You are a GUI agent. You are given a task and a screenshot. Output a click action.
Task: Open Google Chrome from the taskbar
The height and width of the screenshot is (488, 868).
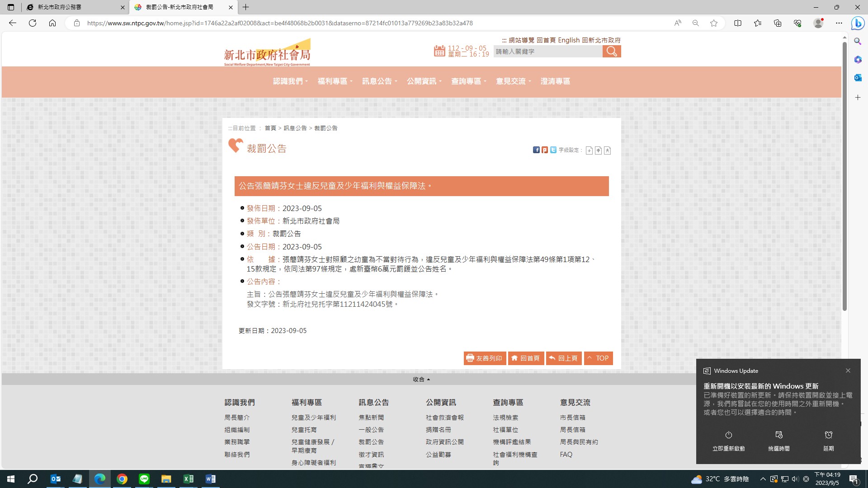click(x=122, y=479)
